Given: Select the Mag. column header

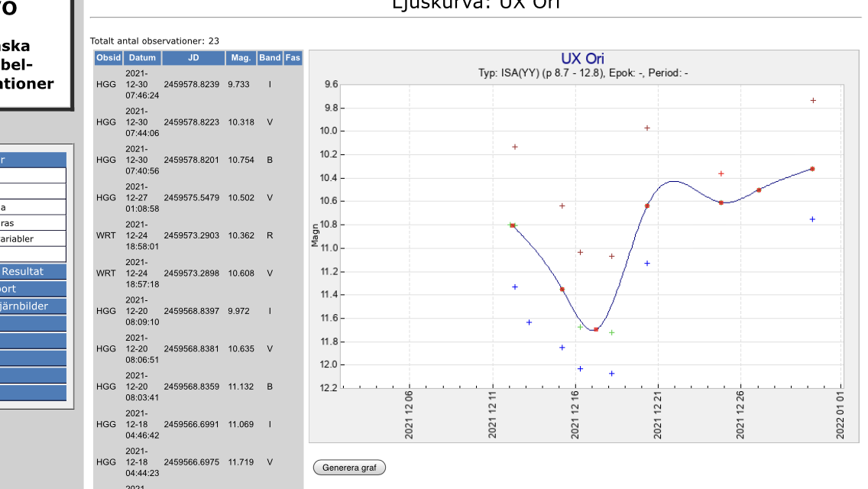Looking at the screenshot, I should click(x=241, y=58).
